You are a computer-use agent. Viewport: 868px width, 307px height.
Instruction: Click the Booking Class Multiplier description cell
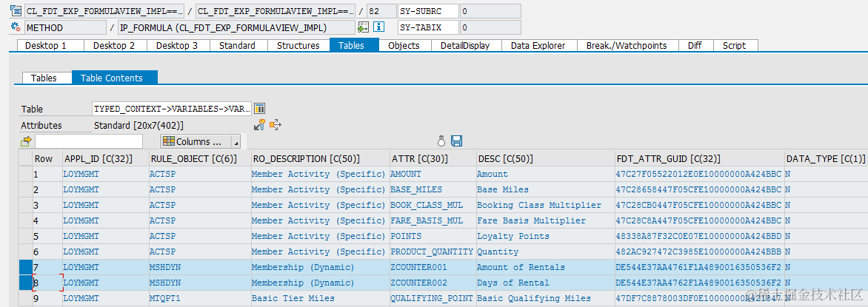[x=546, y=205]
